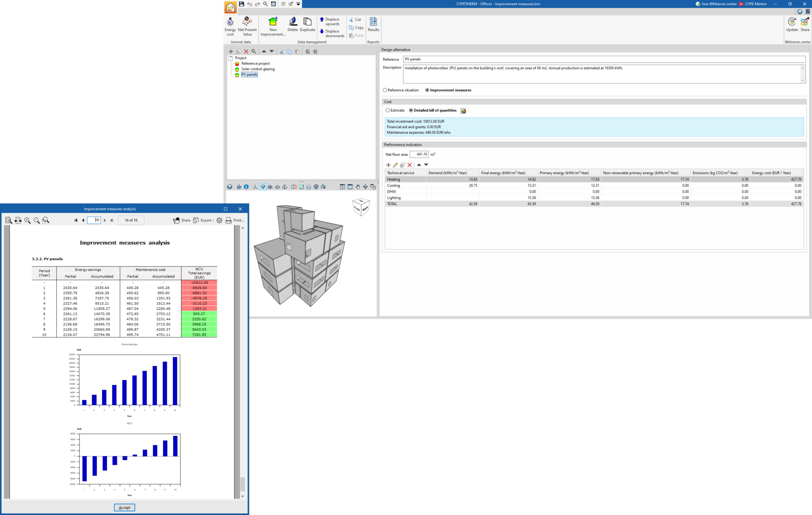Open Net Present Value settings

247,26
